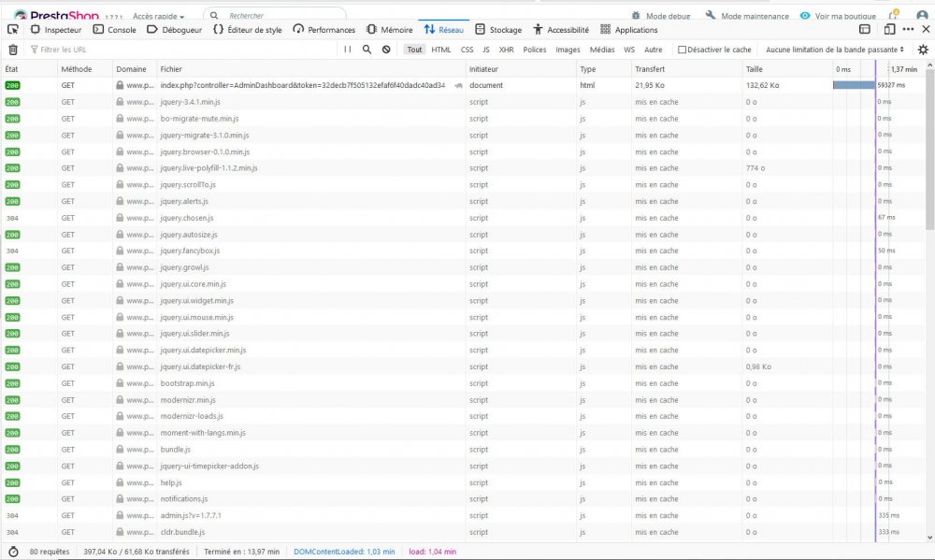Filter requests by Polices
Viewport: 935px width, 560px height.
[534, 50]
